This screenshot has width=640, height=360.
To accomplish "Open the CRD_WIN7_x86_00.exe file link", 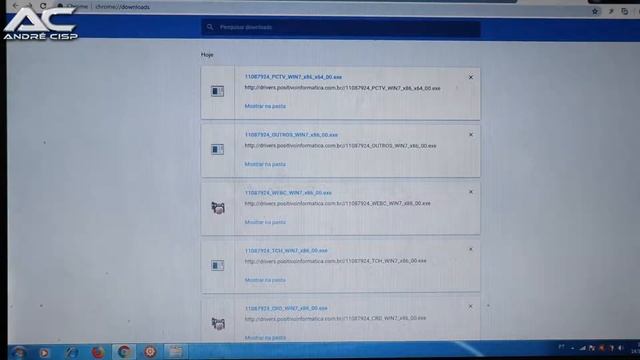I will [x=286, y=308].
